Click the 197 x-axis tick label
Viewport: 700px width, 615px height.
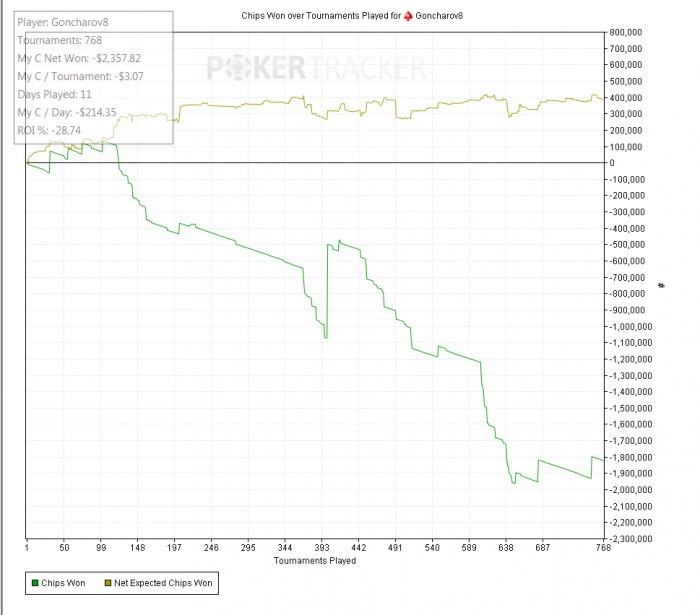175,548
